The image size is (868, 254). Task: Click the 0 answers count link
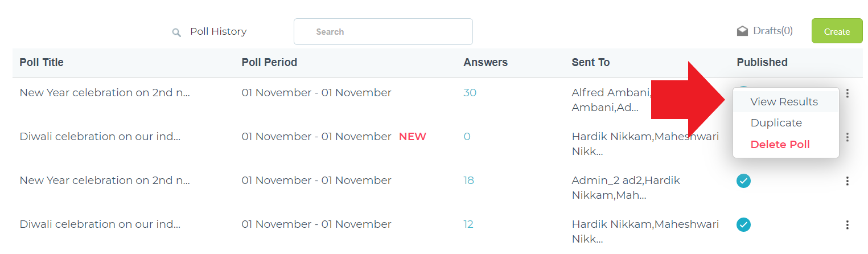(x=467, y=137)
